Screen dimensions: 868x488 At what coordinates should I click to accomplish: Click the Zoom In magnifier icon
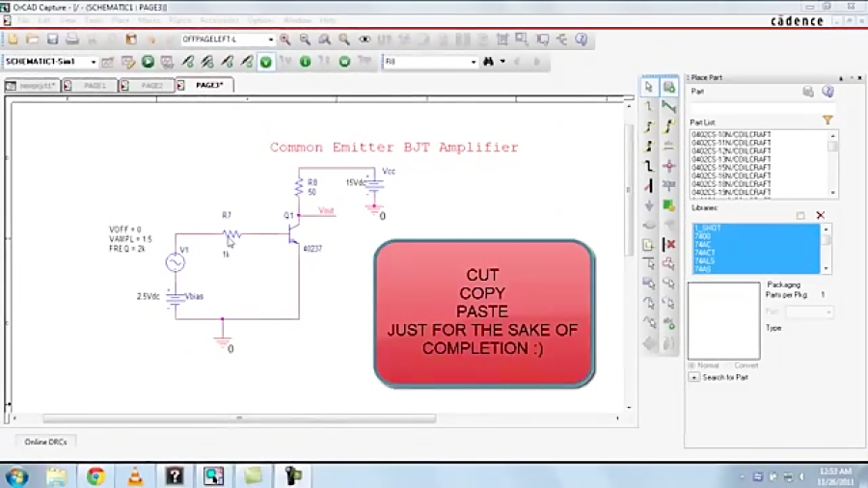pos(285,40)
